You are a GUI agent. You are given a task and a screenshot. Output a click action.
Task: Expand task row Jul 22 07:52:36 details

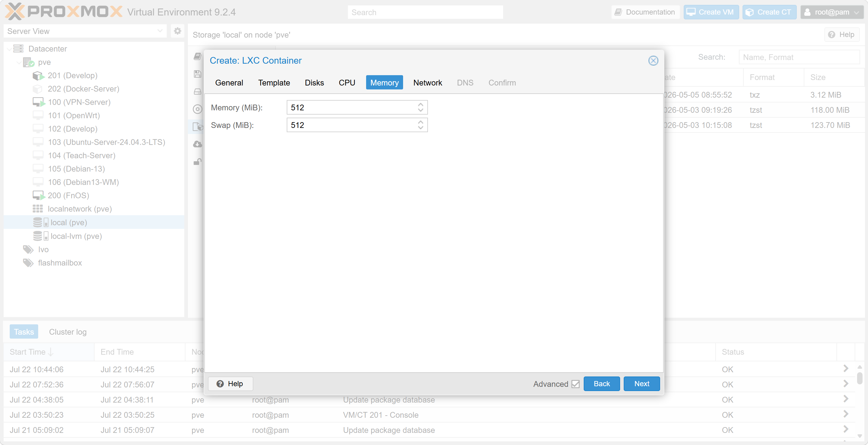tap(846, 384)
